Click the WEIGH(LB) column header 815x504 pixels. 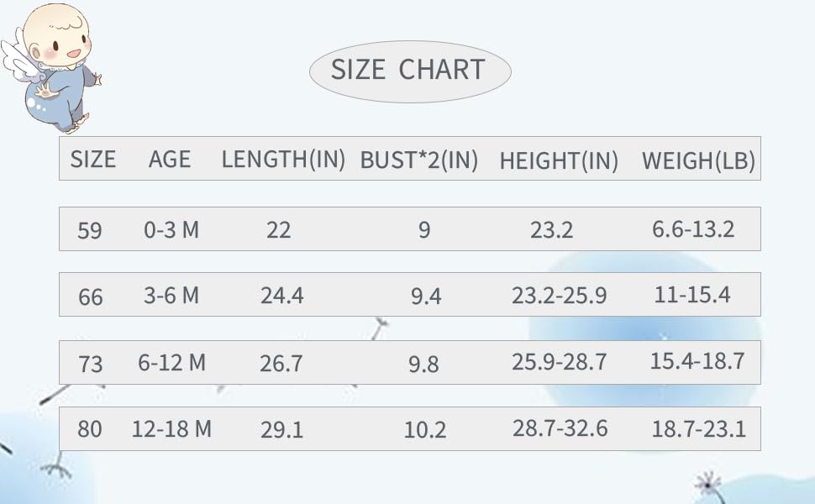click(x=698, y=160)
